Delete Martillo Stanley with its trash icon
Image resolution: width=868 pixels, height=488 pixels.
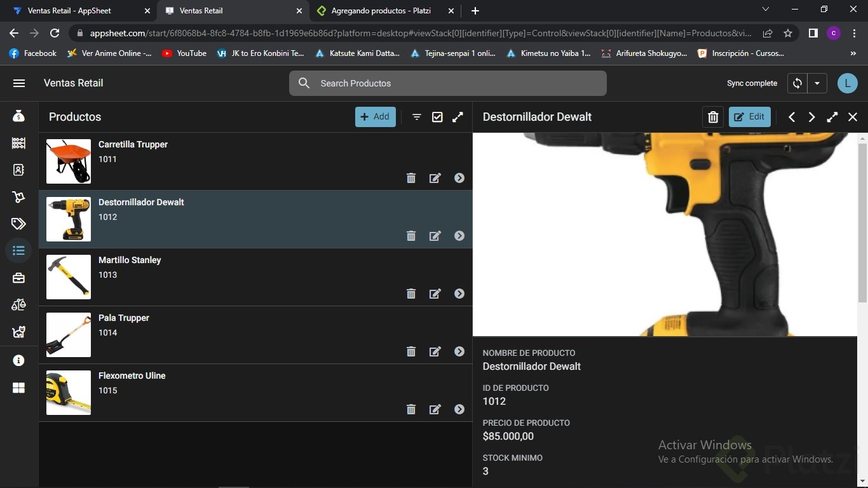coord(411,294)
